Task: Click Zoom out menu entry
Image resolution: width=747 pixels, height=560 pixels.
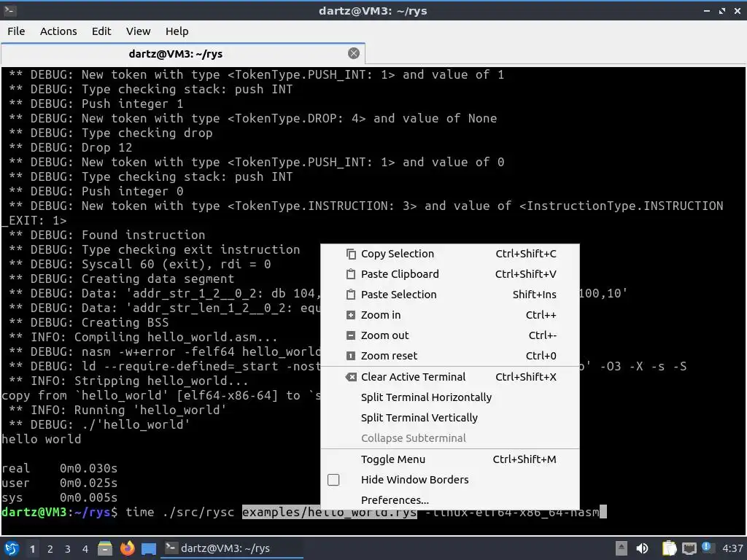Action: 449,335
